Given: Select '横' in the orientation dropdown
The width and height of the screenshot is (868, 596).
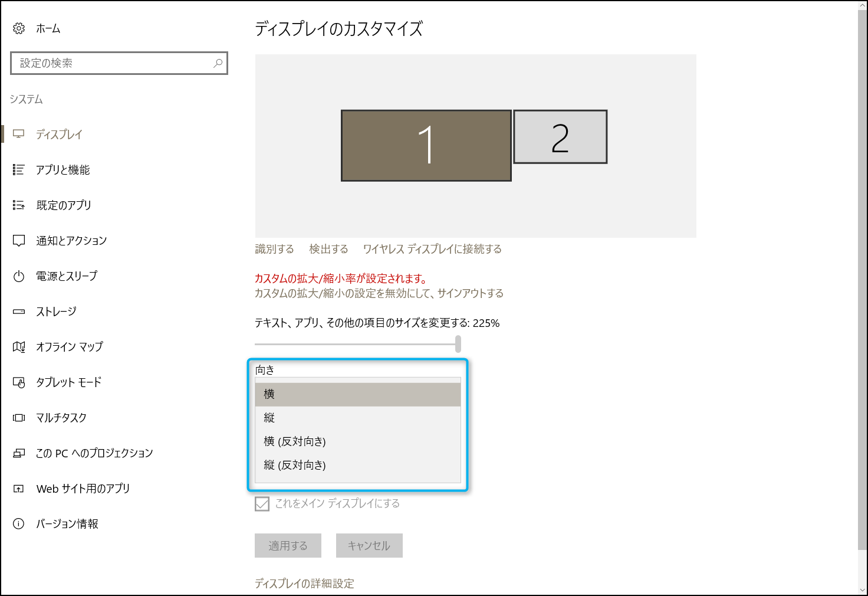Looking at the screenshot, I should [x=357, y=394].
